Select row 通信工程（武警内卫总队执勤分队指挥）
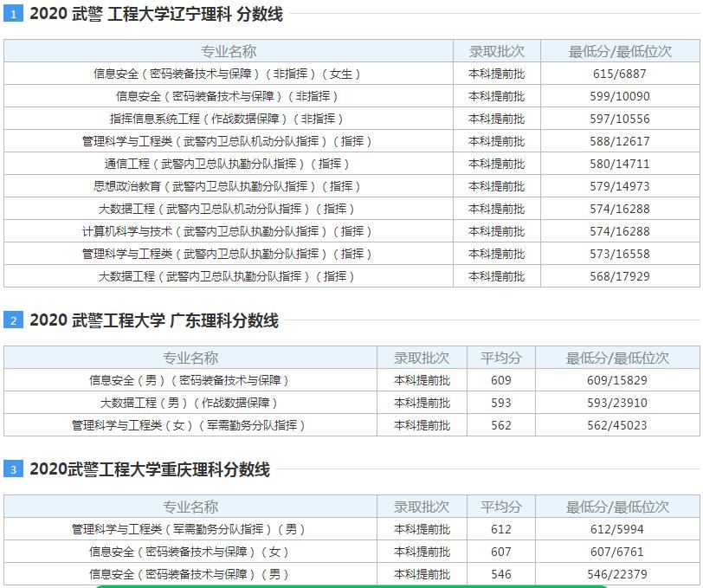Viewport: 703px width, 588px height. [x=351, y=164]
